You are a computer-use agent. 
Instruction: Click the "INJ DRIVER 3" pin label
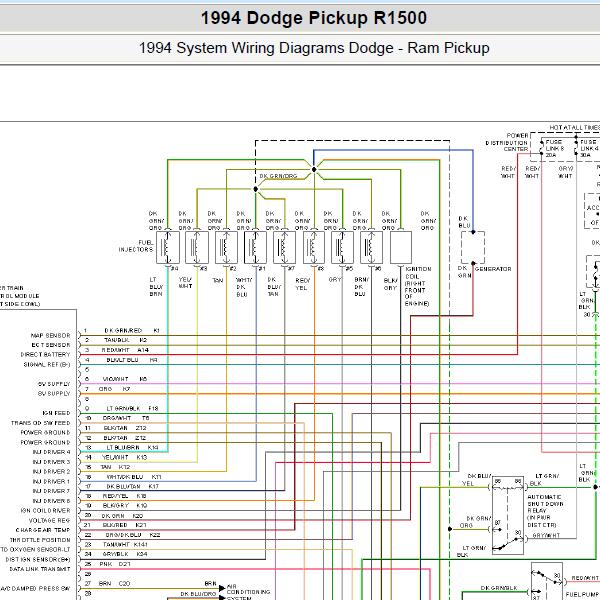click(52, 462)
